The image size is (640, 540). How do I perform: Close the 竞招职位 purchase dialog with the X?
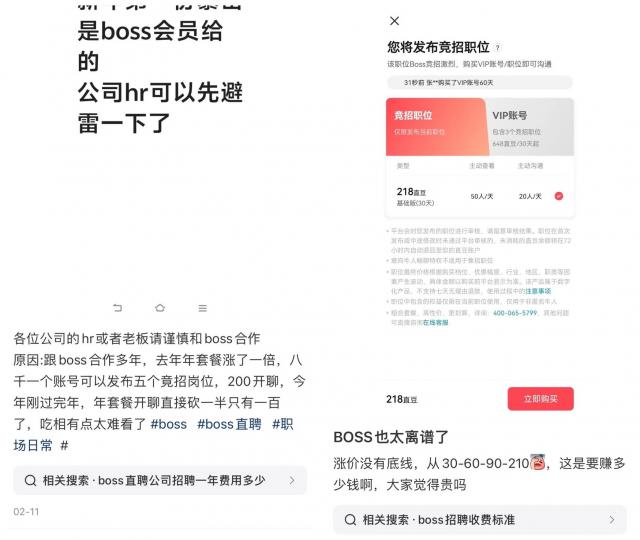coord(394,21)
